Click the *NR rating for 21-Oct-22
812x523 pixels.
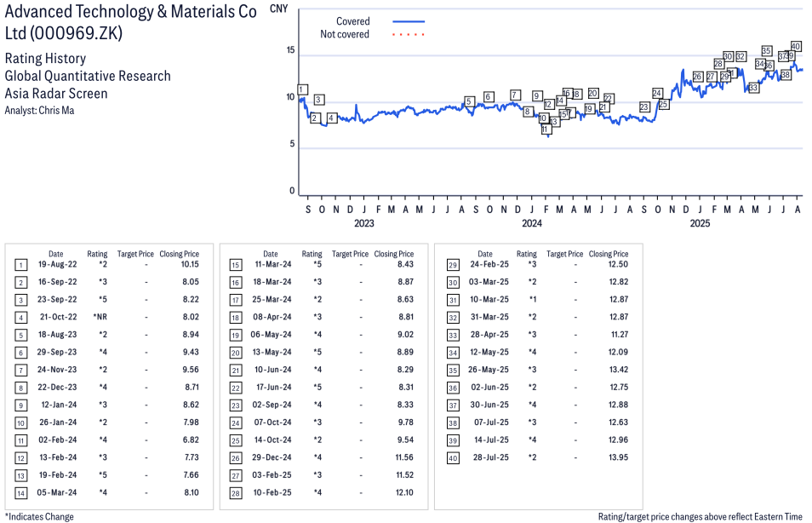[x=100, y=317]
